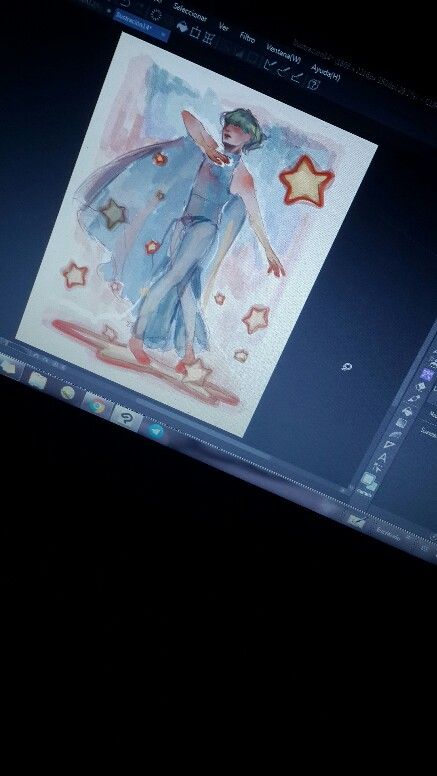437x776 pixels.
Task: Click the overlapping main and sub color squares
Action: point(369,480)
